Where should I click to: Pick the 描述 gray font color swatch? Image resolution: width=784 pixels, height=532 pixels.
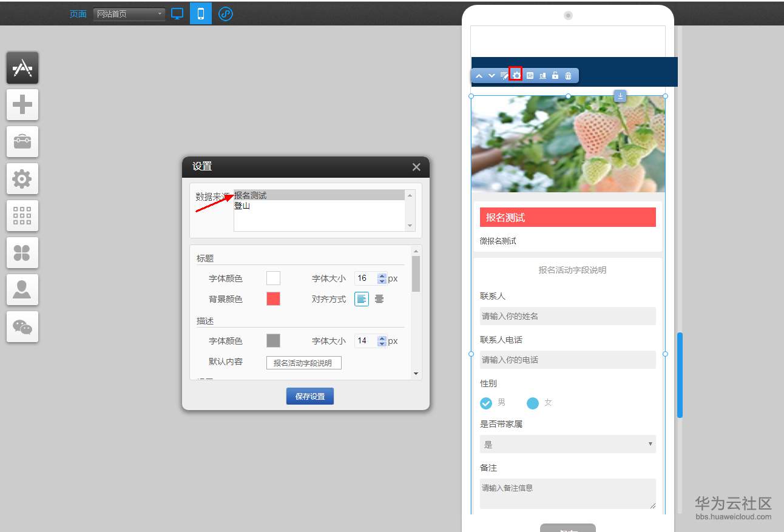(x=273, y=340)
